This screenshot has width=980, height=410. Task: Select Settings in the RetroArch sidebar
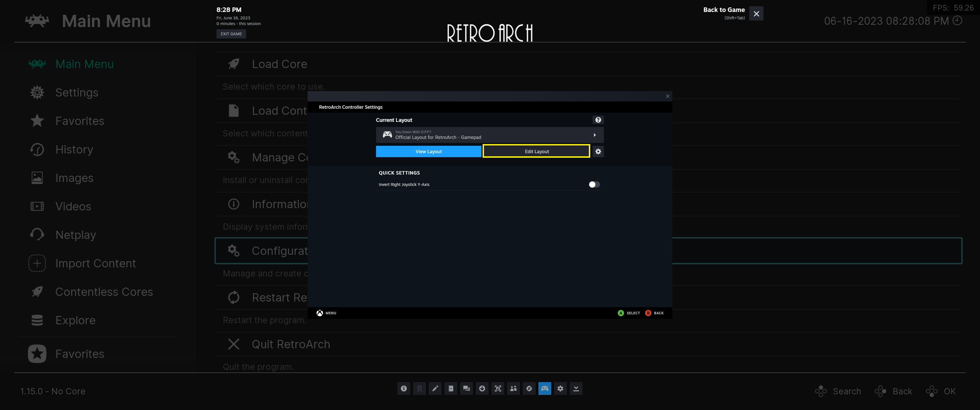(76, 93)
